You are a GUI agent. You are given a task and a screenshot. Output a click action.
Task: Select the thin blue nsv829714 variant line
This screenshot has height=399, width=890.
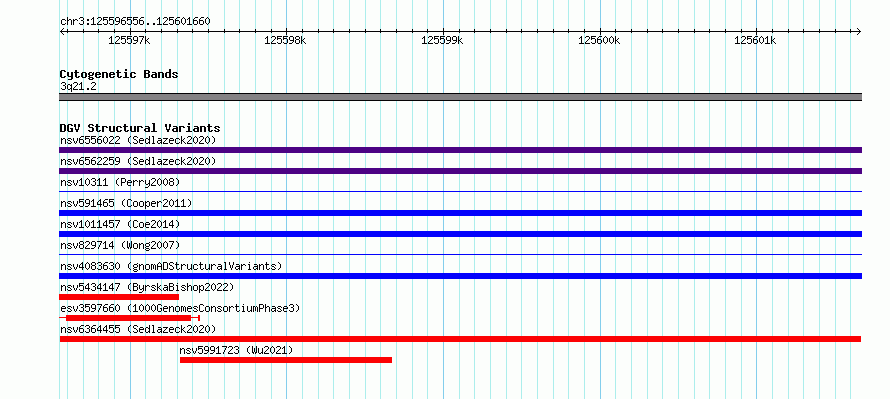click(460, 255)
